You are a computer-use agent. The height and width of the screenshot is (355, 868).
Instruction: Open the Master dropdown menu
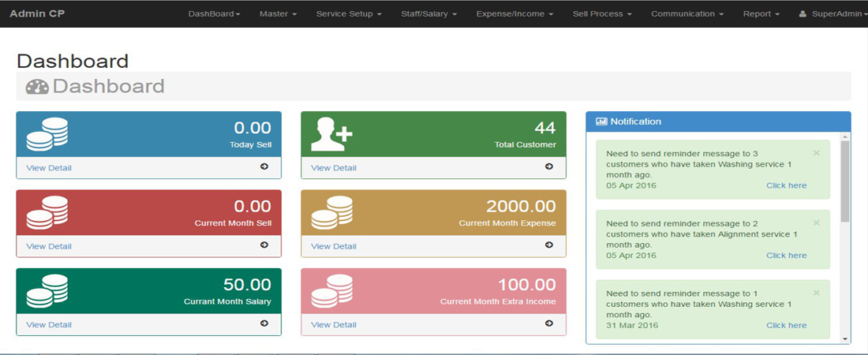[x=278, y=14]
